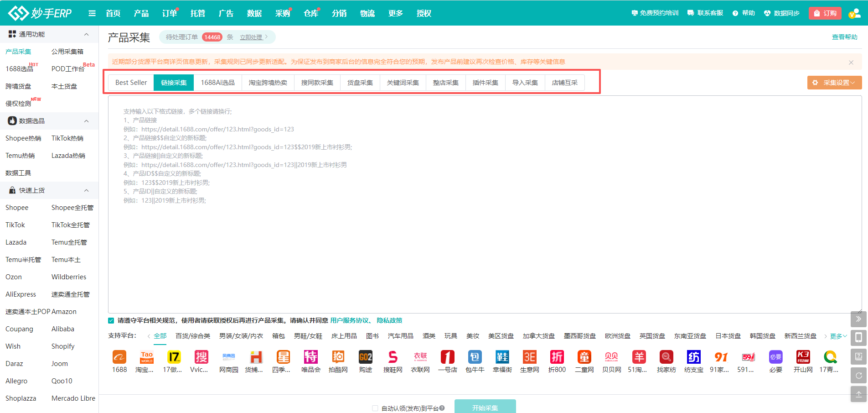Select the 衣联网 platform icon
Image resolution: width=868 pixels, height=413 pixels.
[x=420, y=356]
